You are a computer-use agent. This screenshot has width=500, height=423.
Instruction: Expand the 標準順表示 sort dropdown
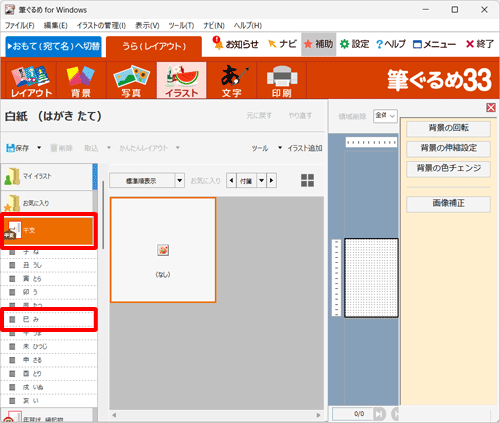click(180, 181)
